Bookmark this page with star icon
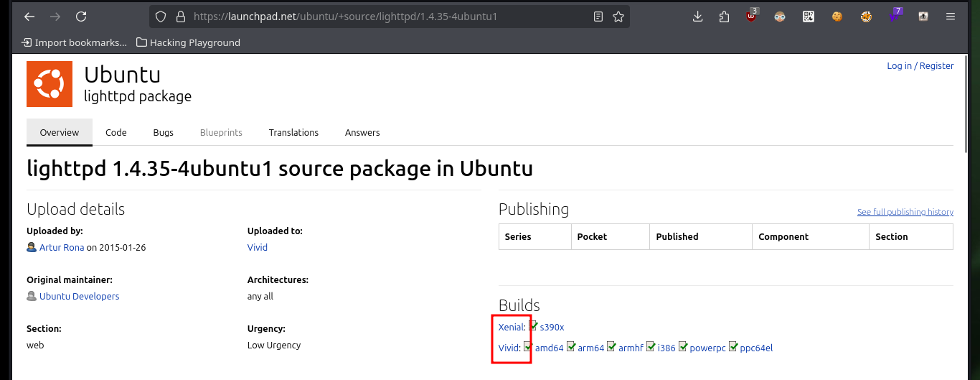Image resolution: width=980 pixels, height=380 pixels. pyautogui.click(x=618, y=17)
